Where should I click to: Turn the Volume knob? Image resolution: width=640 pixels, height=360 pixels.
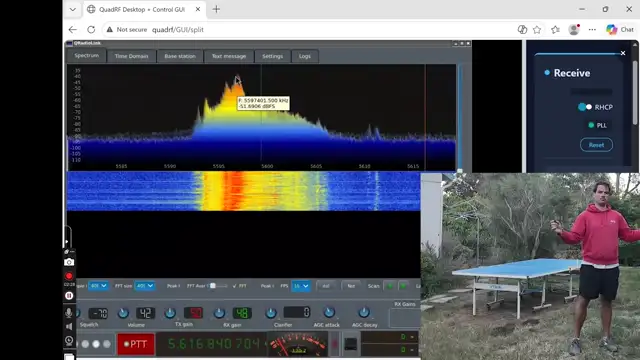point(123,313)
